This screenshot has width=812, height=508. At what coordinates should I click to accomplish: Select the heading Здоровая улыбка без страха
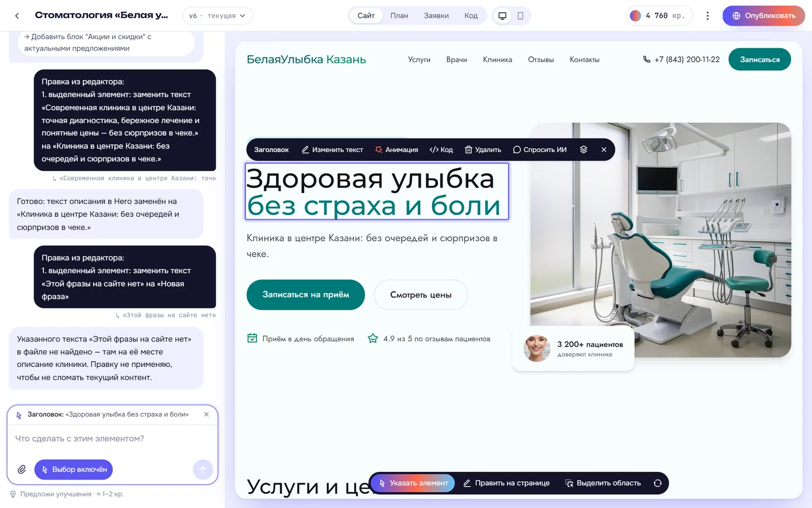pyautogui.click(x=377, y=192)
